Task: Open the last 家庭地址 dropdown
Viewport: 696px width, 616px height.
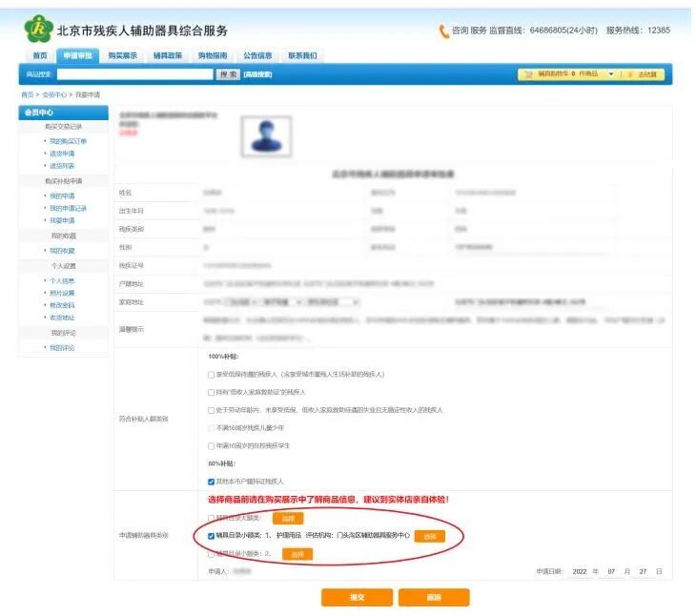Action: 332,302
